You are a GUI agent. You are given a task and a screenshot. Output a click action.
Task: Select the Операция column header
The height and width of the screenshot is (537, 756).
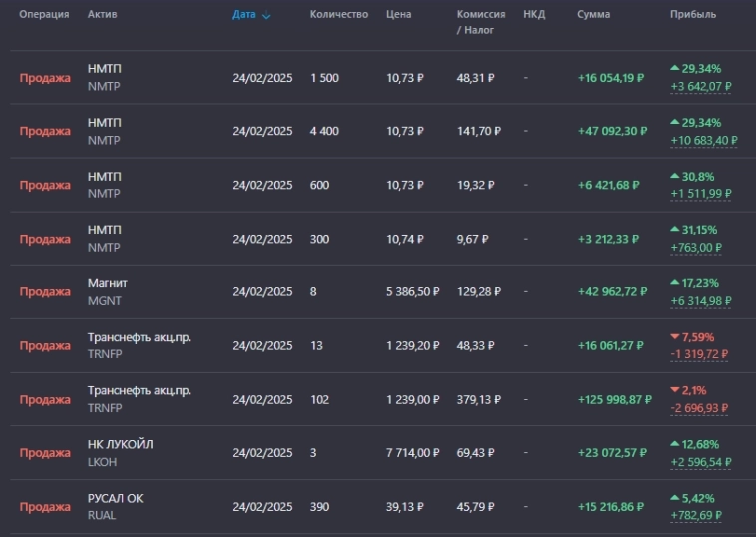(x=44, y=15)
